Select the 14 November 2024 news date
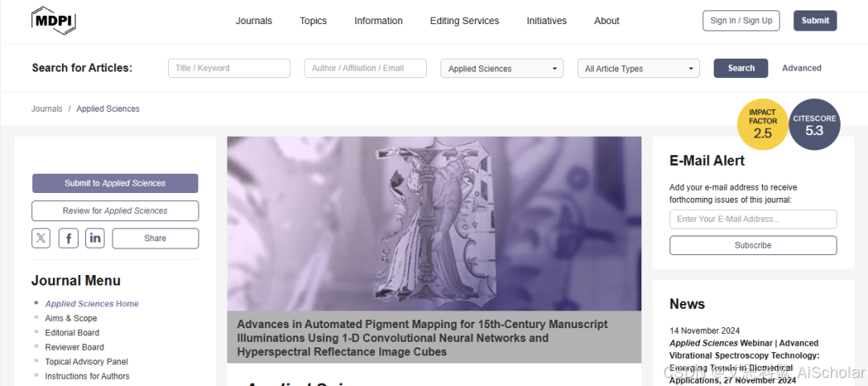Screen dimensions: 868x386 (704, 331)
